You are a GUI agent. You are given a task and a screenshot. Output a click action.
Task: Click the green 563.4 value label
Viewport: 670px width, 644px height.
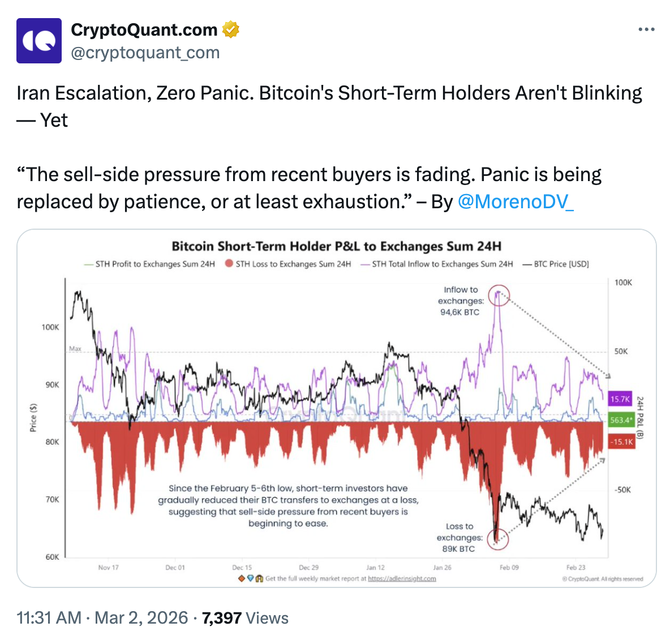621,420
